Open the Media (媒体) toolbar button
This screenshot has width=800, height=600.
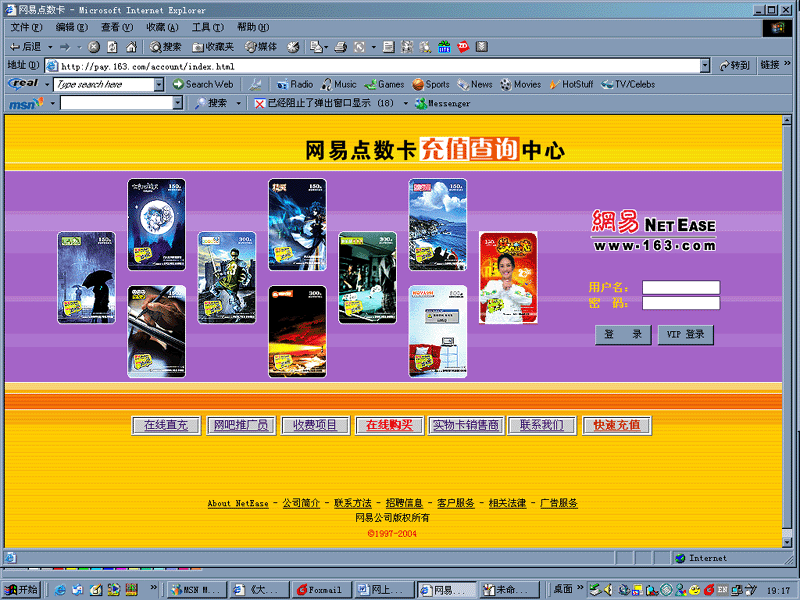coord(261,47)
